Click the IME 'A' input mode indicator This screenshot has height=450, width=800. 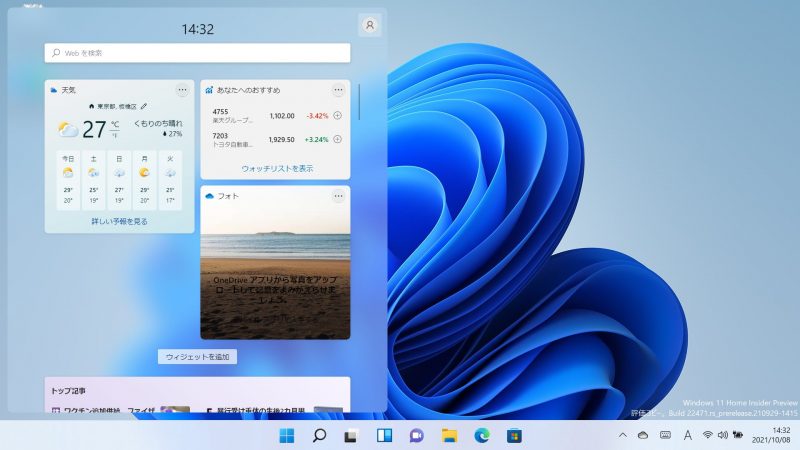688,435
